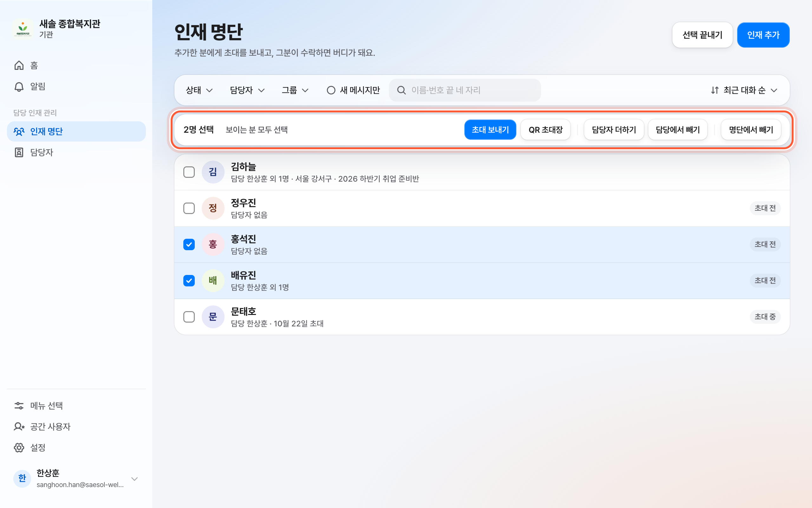Click the 알림 bell icon
Image resolution: width=812 pixels, height=508 pixels.
tap(19, 86)
